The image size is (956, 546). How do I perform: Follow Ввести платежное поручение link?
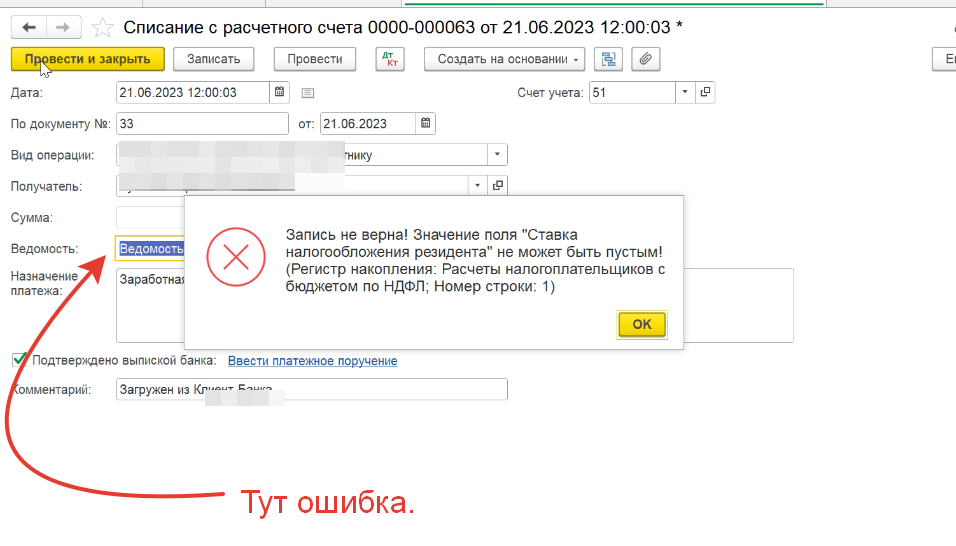click(312, 361)
